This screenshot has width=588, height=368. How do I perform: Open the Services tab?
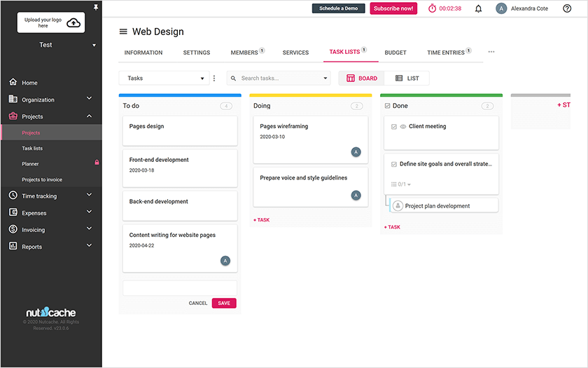295,53
